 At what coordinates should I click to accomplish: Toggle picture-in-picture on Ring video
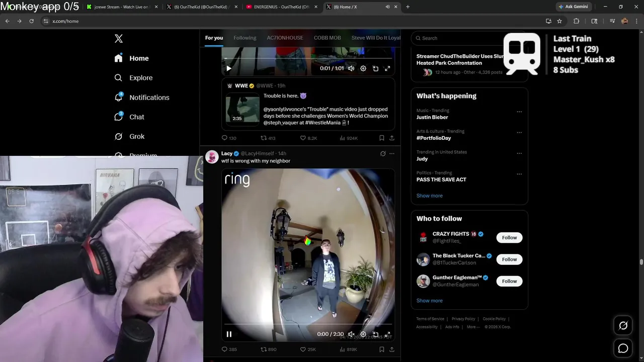375,334
